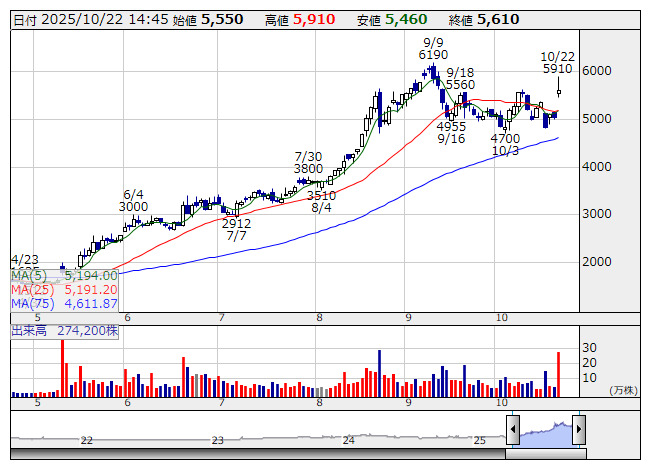This screenshot has width=653, height=470.
Task: Click the latest 10/22 candlestick
Action: click(x=558, y=88)
